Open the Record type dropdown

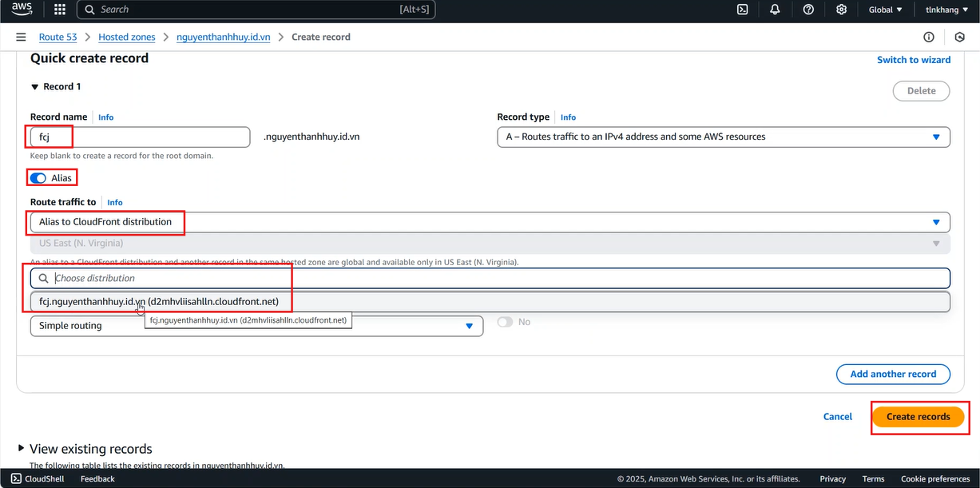coord(724,137)
